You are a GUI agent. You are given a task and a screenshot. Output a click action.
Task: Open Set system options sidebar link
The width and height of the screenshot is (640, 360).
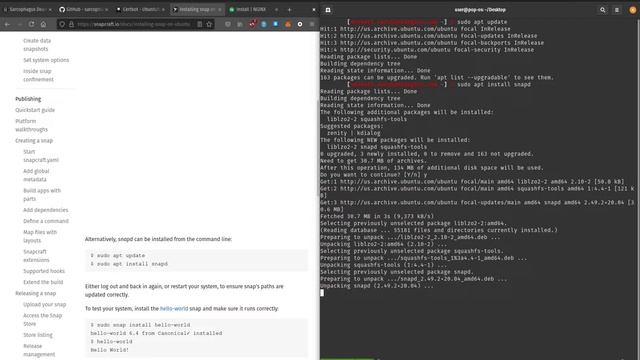[46, 60]
